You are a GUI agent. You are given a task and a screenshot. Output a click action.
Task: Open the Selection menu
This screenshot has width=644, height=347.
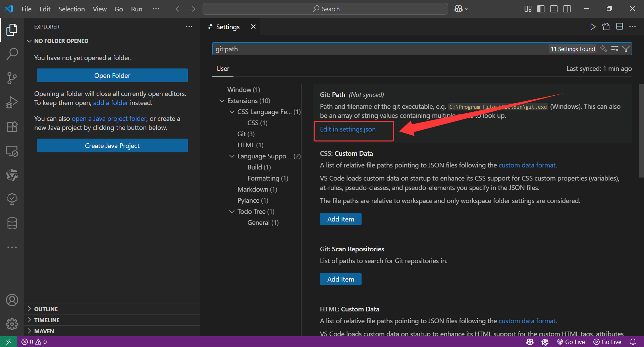(x=71, y=9)
